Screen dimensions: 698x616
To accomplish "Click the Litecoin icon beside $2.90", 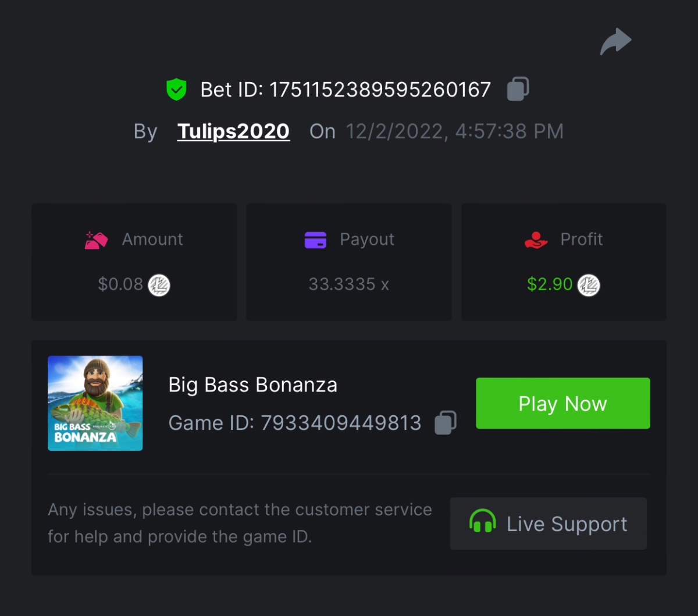I will click(x=589, y=285).
